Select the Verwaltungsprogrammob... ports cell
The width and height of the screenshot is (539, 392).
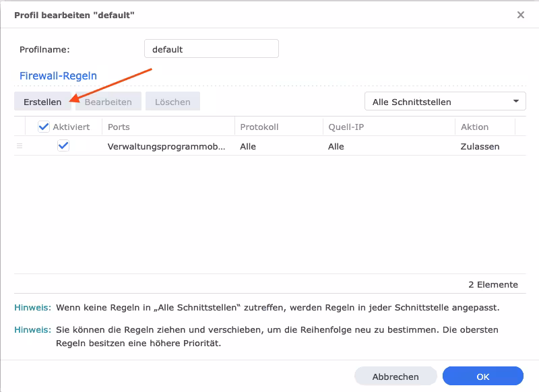tap(166, 146)
